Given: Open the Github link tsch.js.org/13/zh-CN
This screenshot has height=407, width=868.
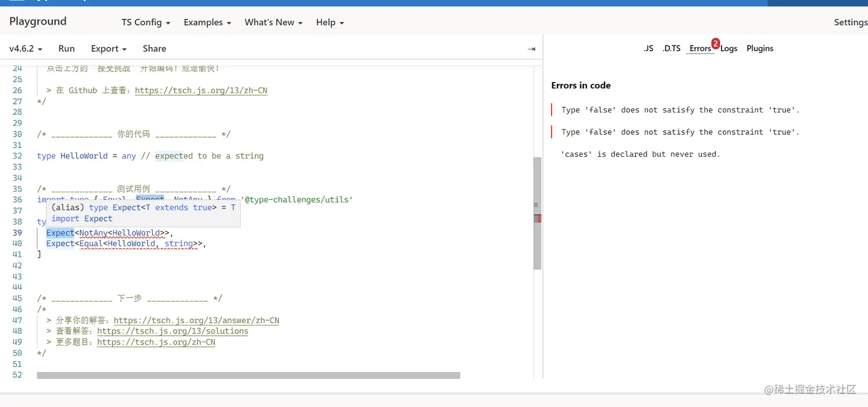Looking at the screenshot, I should coord(201,90).
